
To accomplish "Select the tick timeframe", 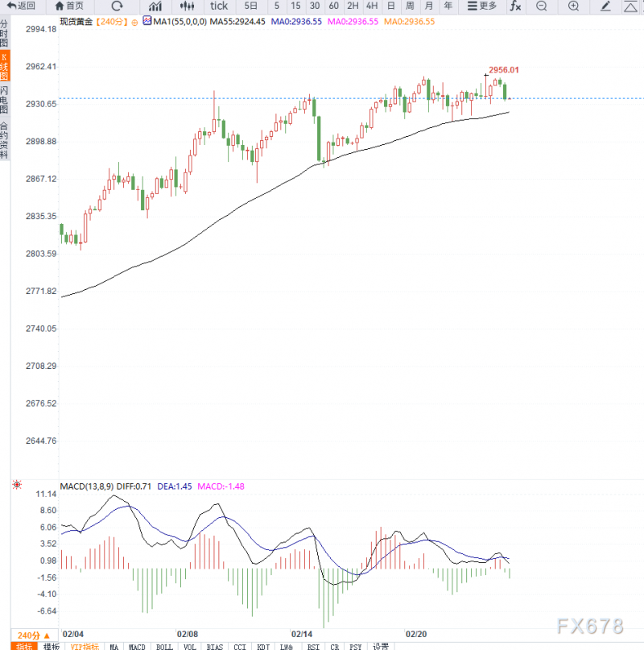I will (x=219, y=6).
